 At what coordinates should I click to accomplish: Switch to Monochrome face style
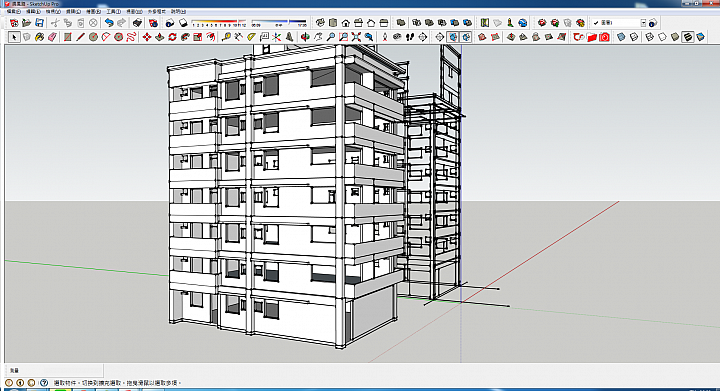700,37
